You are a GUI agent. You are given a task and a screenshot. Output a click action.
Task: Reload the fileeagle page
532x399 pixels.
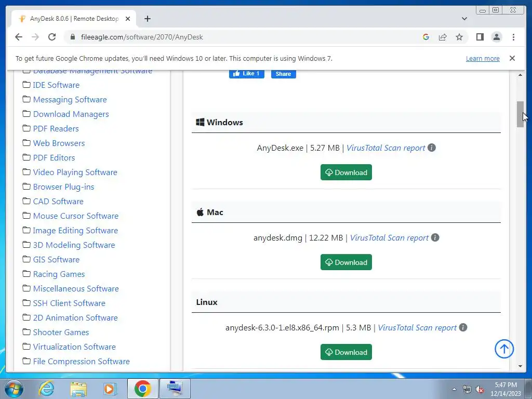pyautogui.click(x=52, y=37)
